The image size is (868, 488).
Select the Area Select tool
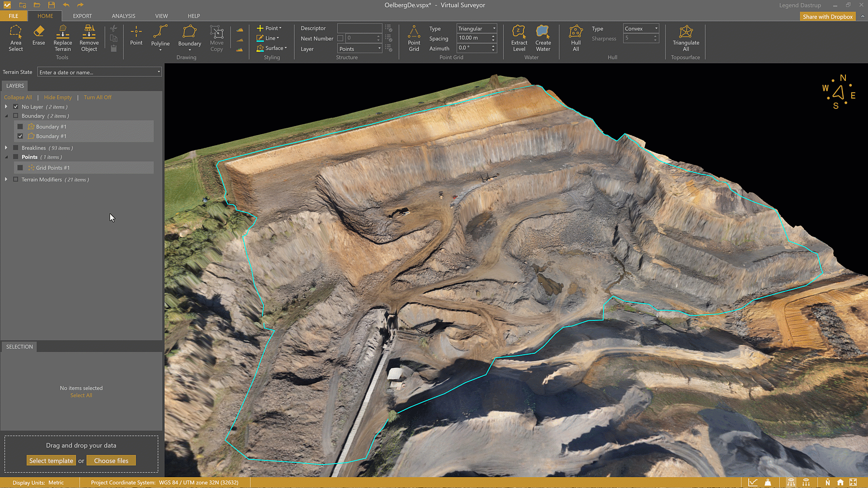15,38
